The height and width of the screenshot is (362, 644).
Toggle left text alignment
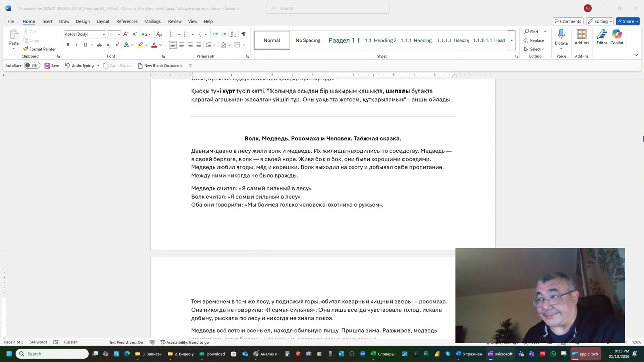(x=173, y=45)
